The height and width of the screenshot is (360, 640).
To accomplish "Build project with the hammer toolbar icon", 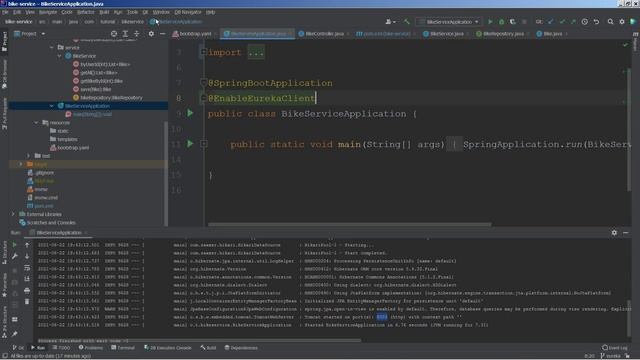I will click(x=407, y=22).
